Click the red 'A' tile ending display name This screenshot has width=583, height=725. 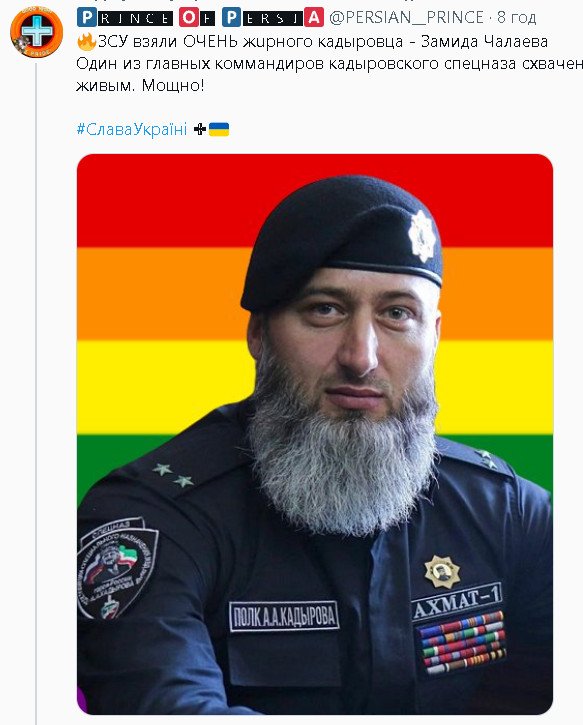coord(314,18)
